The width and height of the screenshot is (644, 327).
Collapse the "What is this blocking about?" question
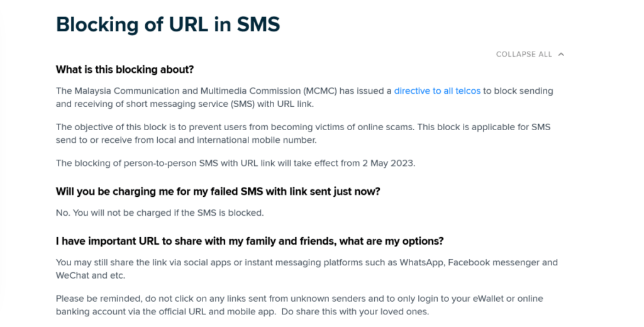tap(125, 69)
